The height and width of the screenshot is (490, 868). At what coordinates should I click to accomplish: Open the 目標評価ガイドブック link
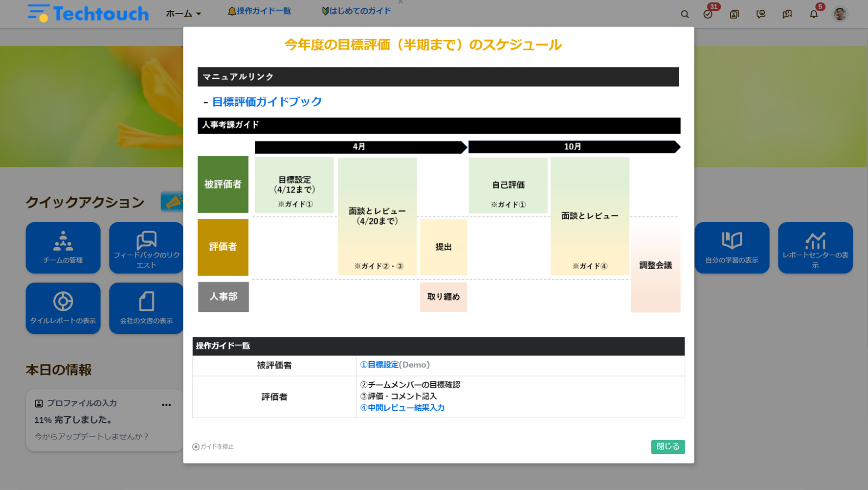point(266,102)
